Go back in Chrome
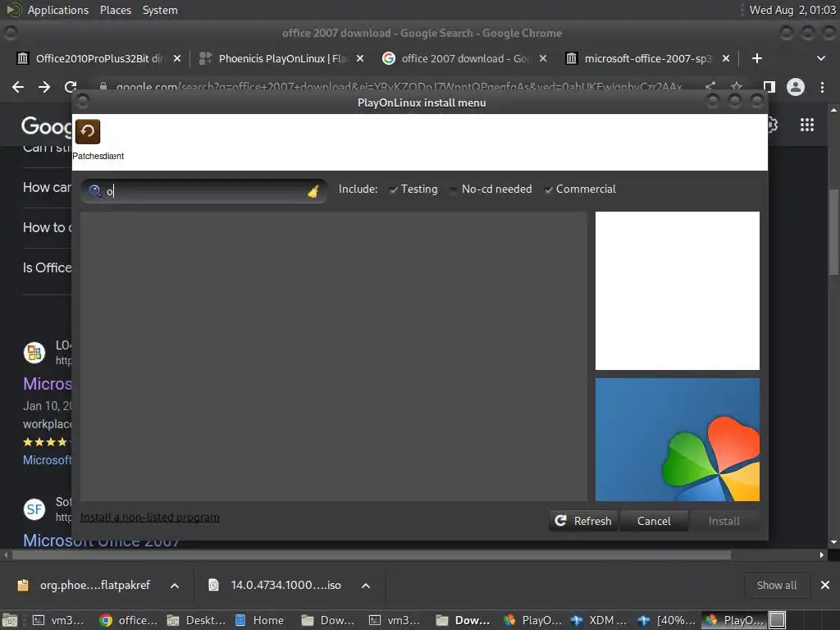Viewport: 840px width, 630px height. 18,87
